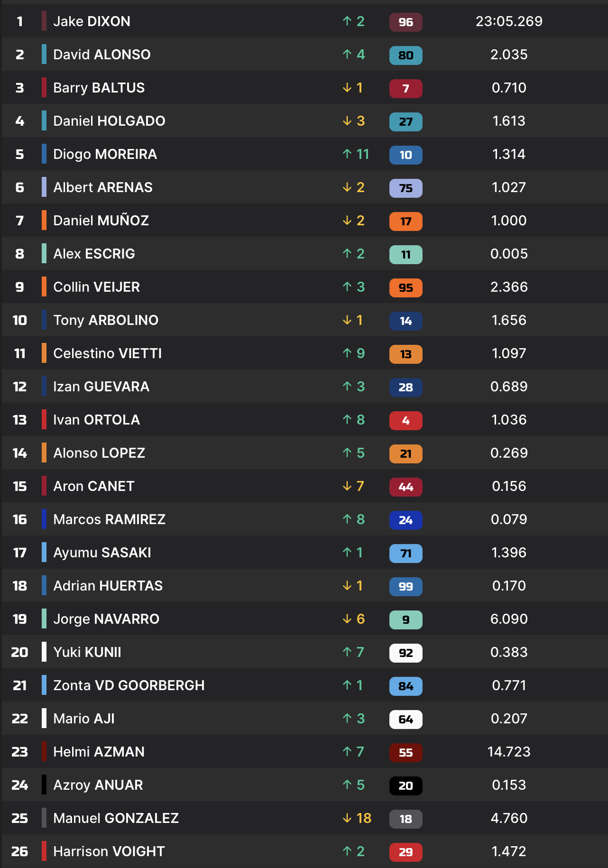Select Tony ARBOLINO rider name
Screen dimensions: 608x868
coord(106,320)
